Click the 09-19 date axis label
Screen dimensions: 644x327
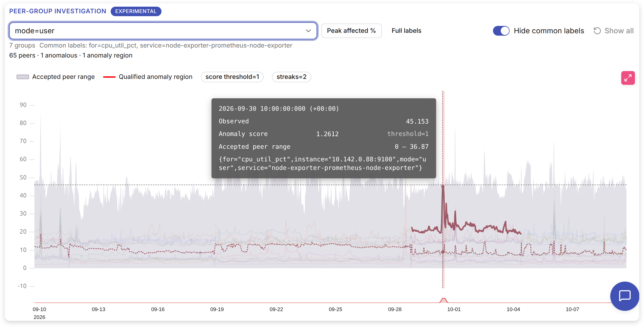point(217,309)
